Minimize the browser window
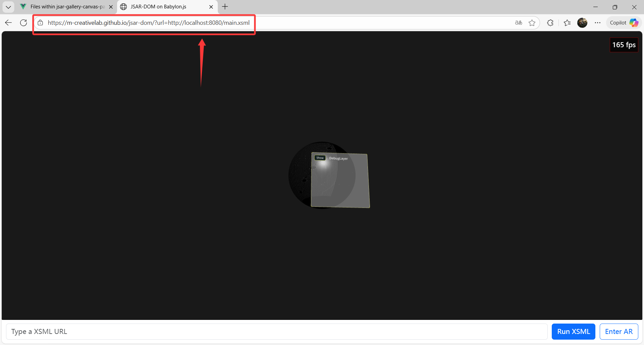Viewport: 644px width, 345px height. coord(596,7)
